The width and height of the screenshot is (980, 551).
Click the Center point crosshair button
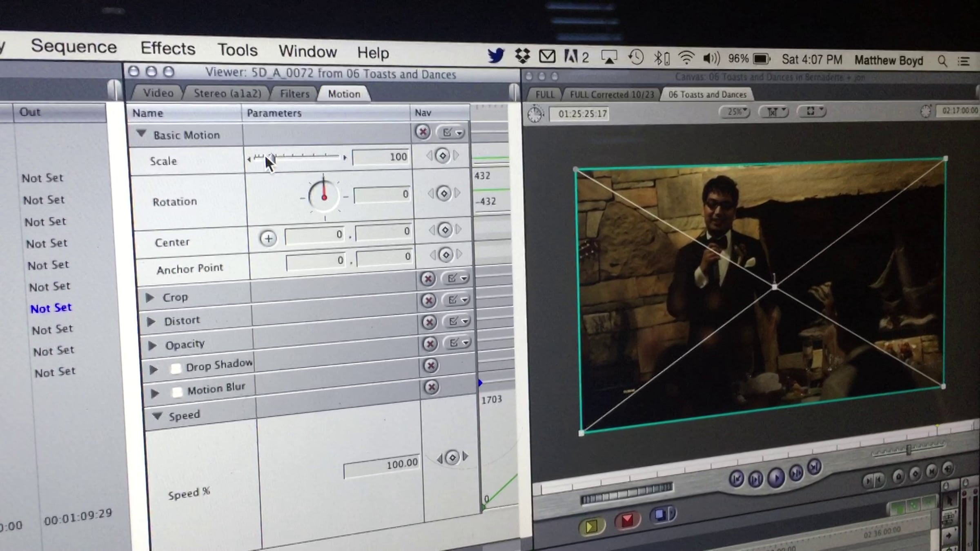pyautogui.click(x=268, y=238)
